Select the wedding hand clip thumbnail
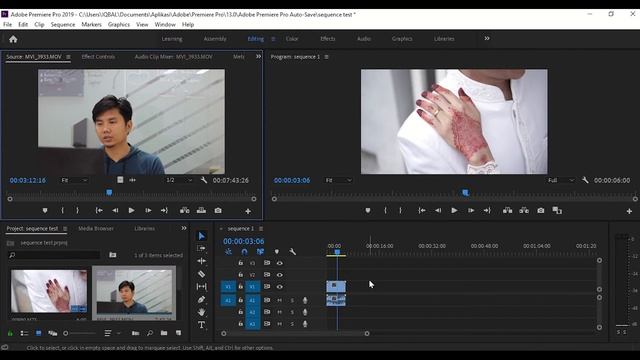This screenshot has height=360, width=640. tap(49, 291)
